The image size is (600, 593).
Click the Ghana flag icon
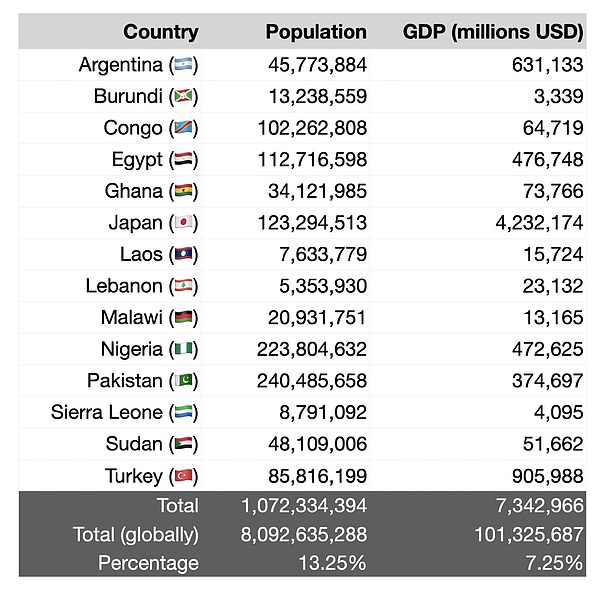click(183, 192)
